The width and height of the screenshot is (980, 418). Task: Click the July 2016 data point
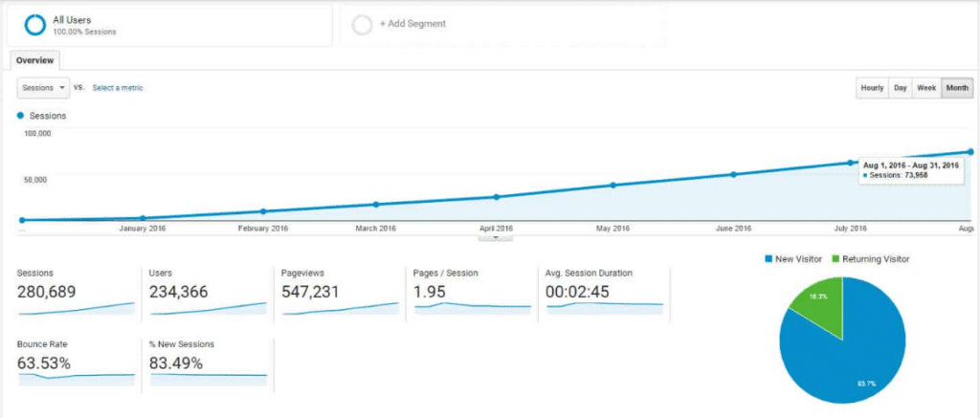(850, 163)
